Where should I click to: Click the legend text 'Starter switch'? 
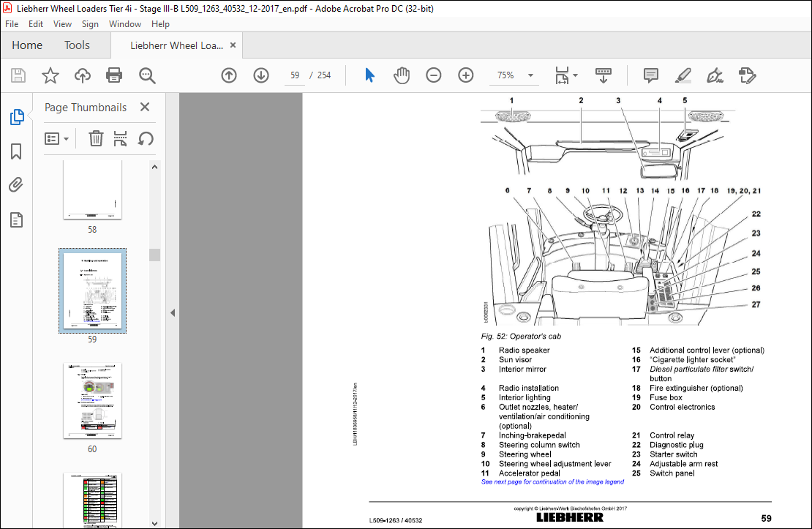click(x=673, y=454)
